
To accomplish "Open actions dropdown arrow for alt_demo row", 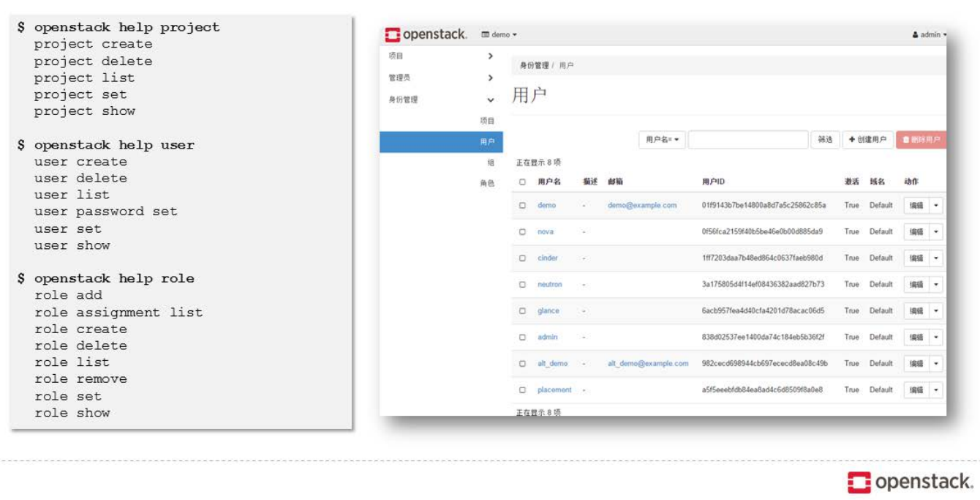I will tap(936, 364).
